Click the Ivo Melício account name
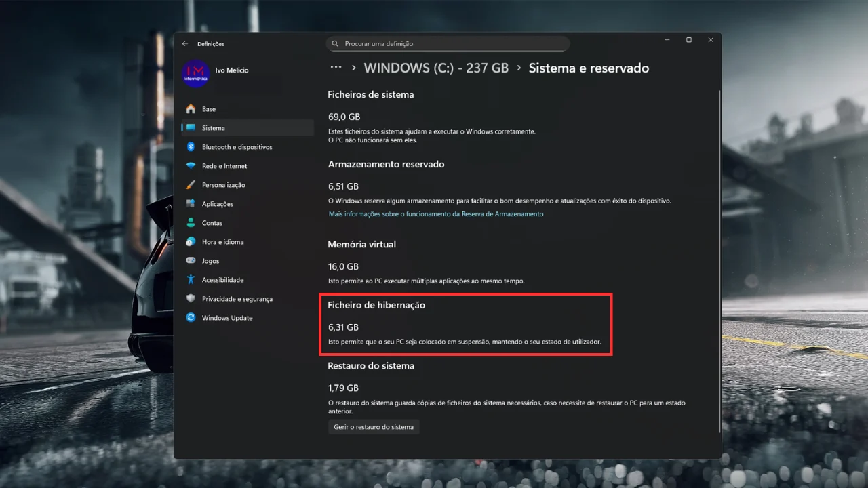 [x=232, y=70]
